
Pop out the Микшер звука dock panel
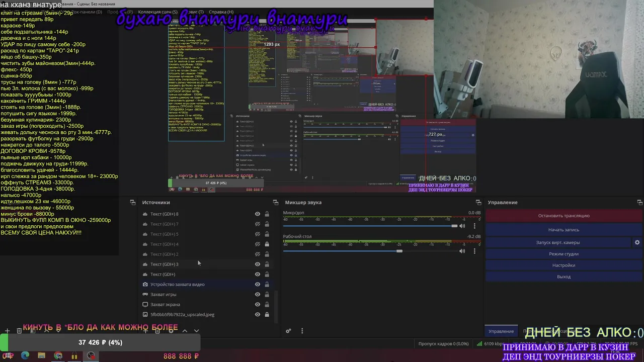point(478,202)
